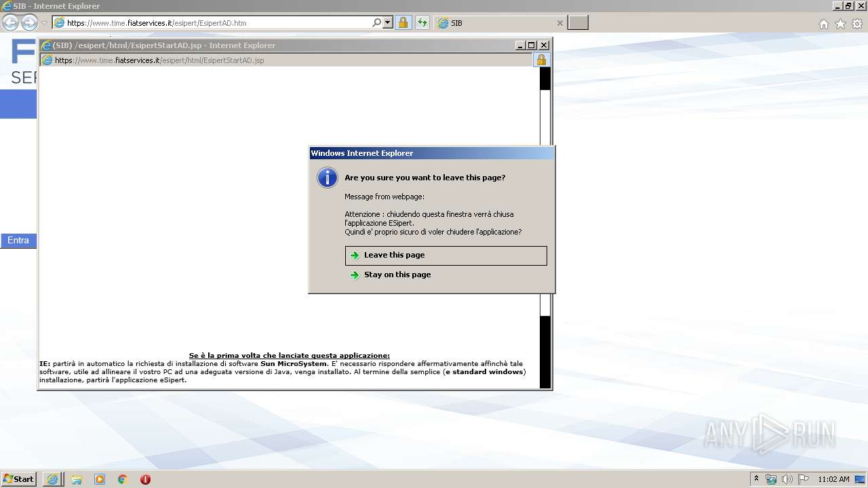Click the green arrow beside Stay on this page
Screen dimensions: 868x488
point(354,275)
